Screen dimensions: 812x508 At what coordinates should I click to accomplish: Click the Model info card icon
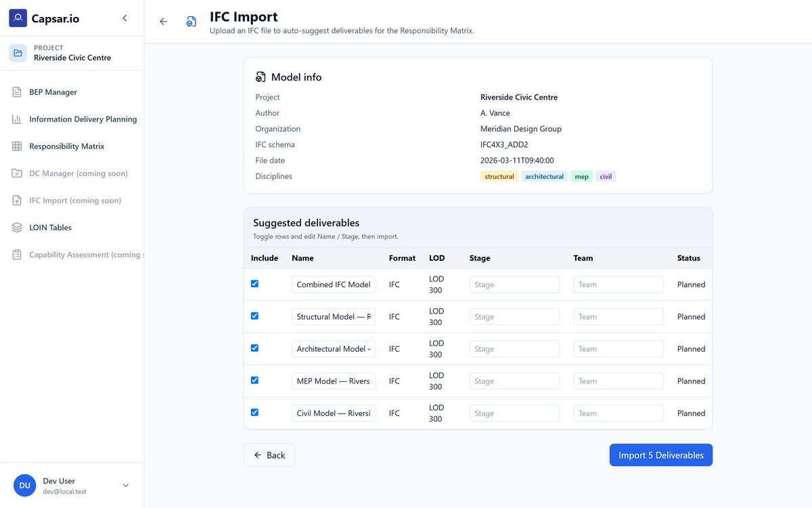pyautogui.click(x=261, y=77)
